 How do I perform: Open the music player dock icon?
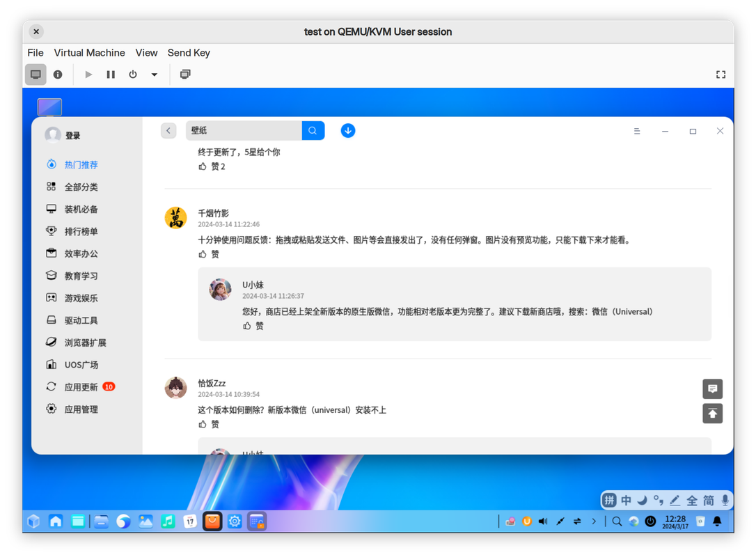click(168, 521)
